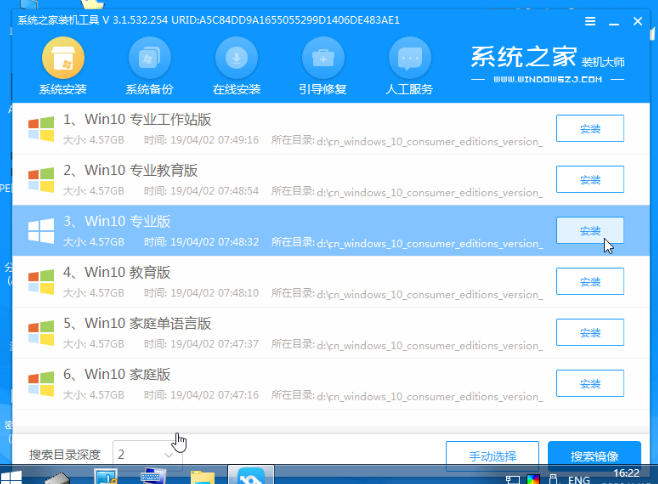The width and height of the screenshot is (658, 484).
Task: Close the 系统之家装机工具 window
Action: coord(637,21)
